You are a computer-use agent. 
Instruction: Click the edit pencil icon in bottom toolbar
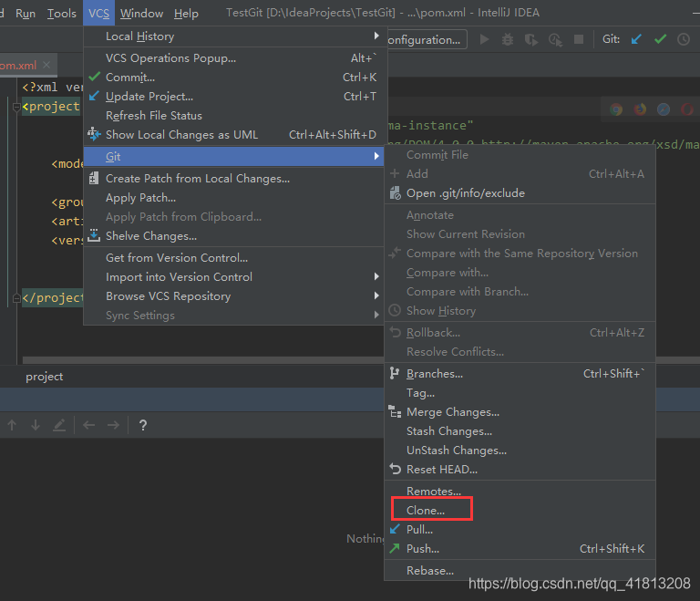[x=59, y=425]
